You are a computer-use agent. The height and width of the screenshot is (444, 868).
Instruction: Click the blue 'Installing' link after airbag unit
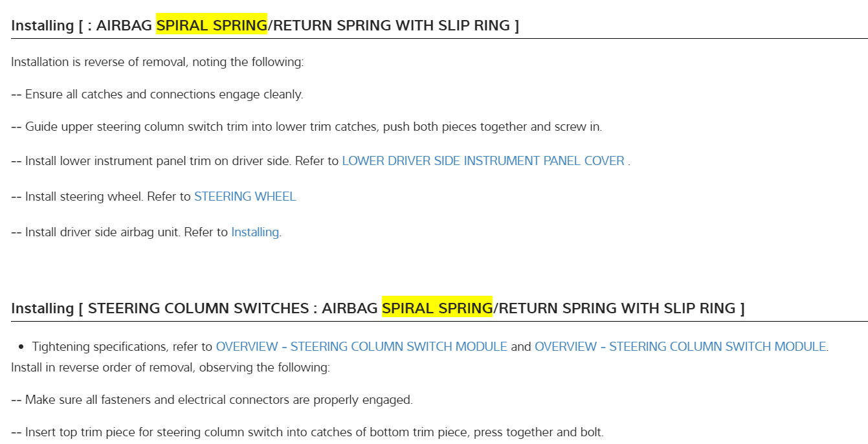(254, 232)
